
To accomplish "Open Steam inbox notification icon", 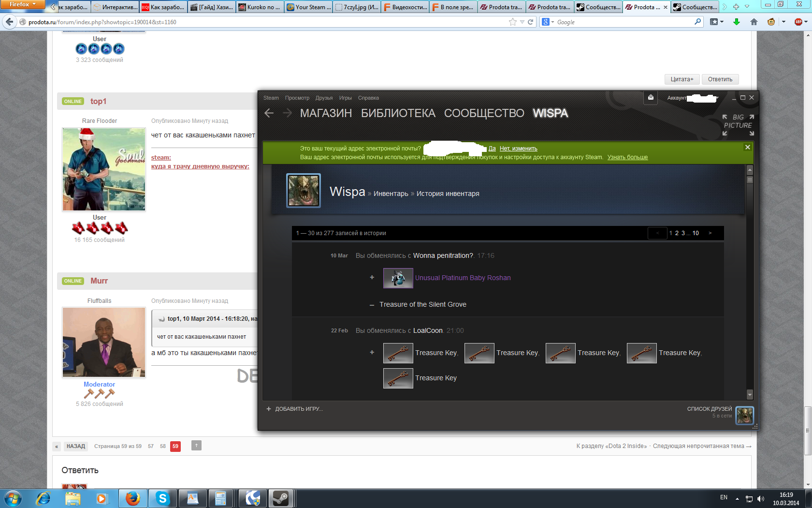I will (x=651, y=98).
